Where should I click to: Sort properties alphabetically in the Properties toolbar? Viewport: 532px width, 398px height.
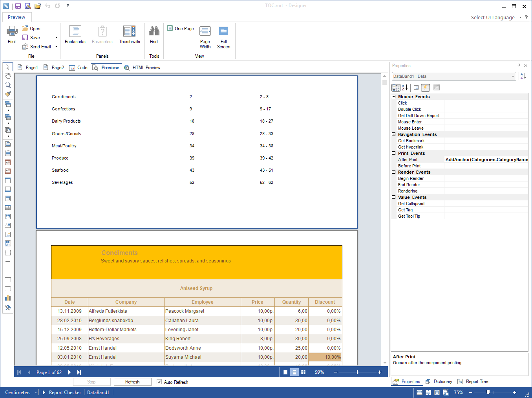[x=405, y=88]
